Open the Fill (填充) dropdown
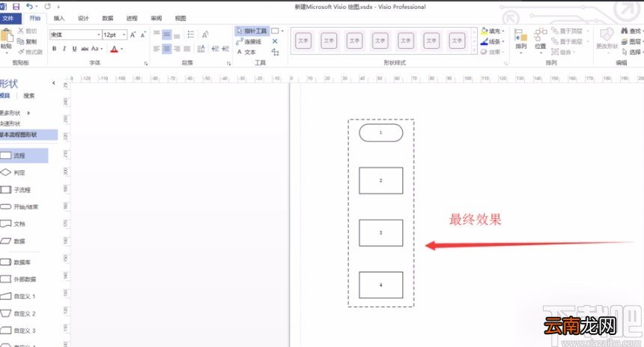 493,31
